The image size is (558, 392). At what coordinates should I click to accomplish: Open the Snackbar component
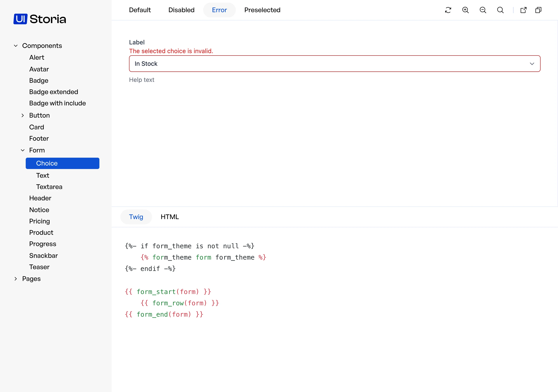(44, 255)
